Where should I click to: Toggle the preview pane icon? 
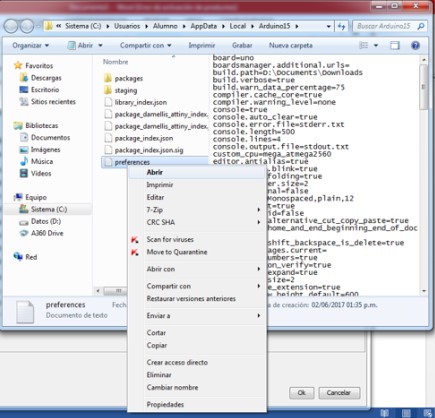(x=395, y=45)
